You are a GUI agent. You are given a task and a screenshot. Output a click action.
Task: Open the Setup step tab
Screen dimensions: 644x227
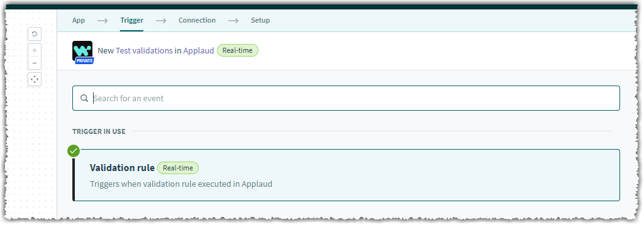[260, 20]
